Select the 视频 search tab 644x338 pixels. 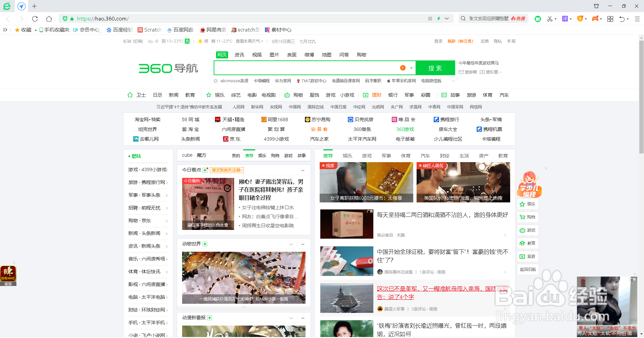click(257, 55)
